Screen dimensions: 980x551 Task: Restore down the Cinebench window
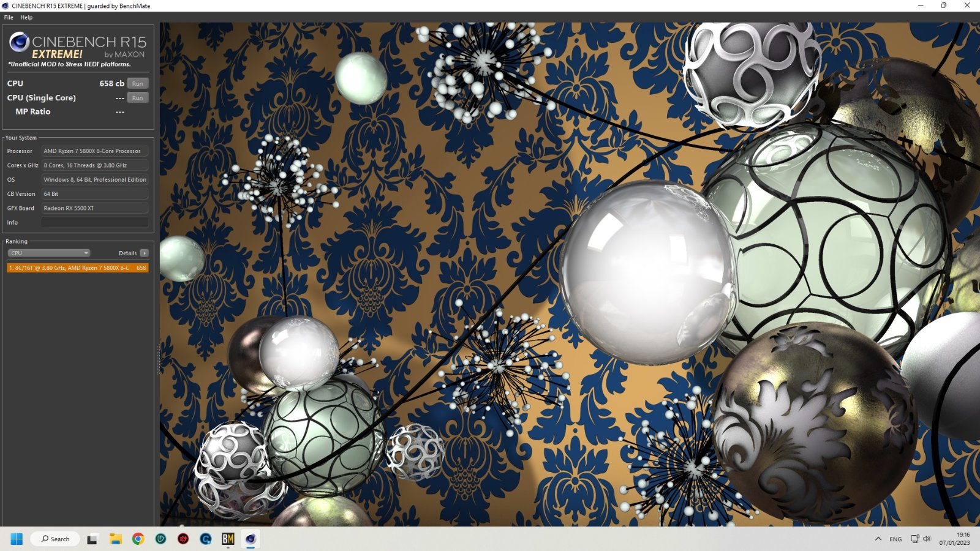944,6
